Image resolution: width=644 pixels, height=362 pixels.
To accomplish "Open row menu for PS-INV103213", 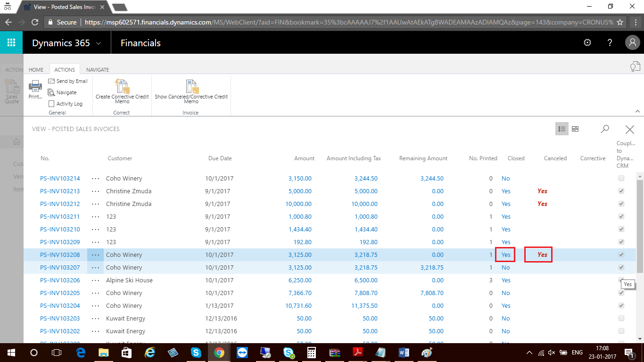I will (96, 191).
